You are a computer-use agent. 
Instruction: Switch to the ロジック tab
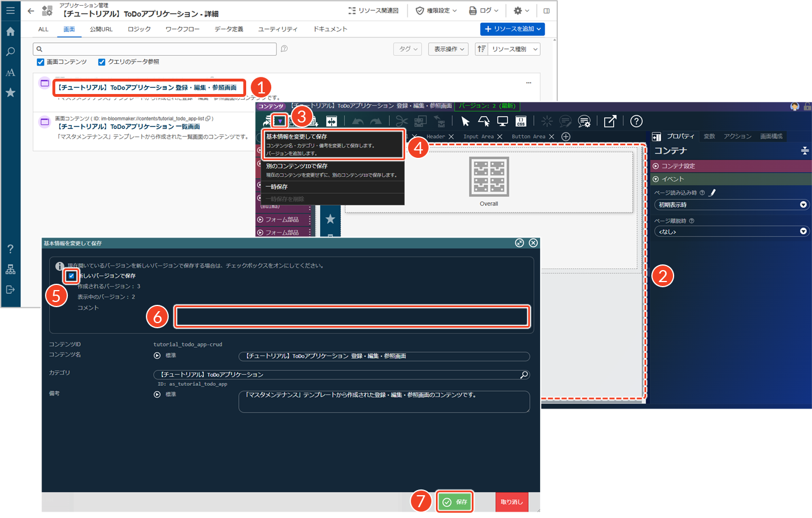139,29
